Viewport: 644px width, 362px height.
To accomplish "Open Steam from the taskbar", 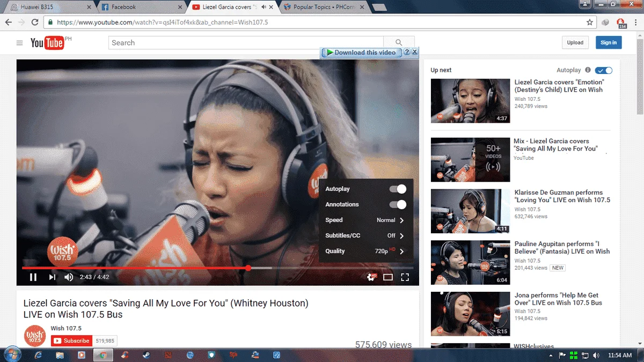I will click(147, 355).
